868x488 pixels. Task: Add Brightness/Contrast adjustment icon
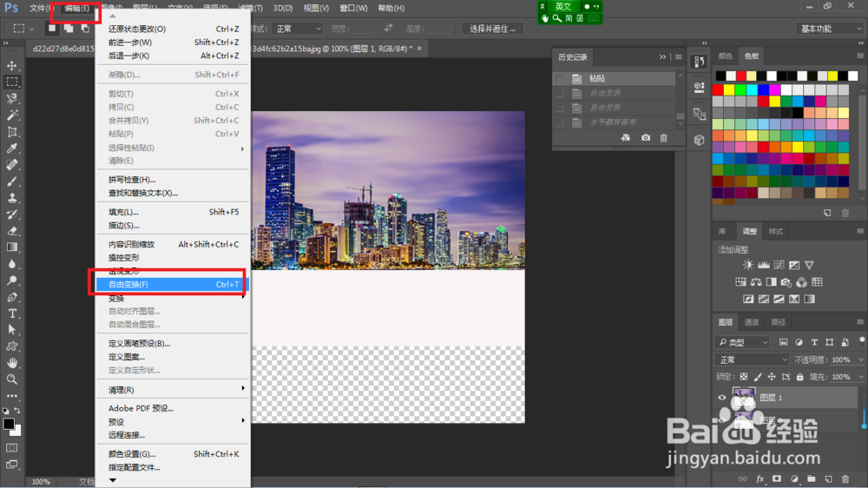(x=748, y=265)
